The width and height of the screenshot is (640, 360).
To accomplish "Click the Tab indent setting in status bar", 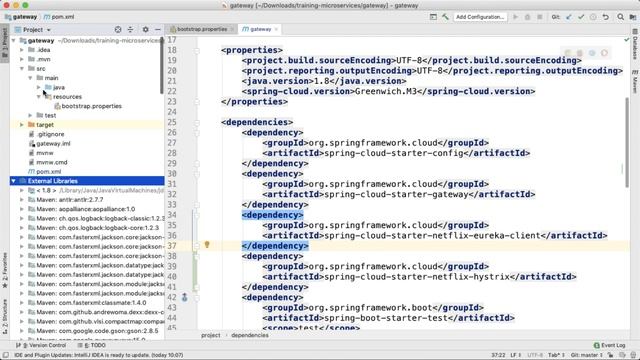I will point(556,355).
